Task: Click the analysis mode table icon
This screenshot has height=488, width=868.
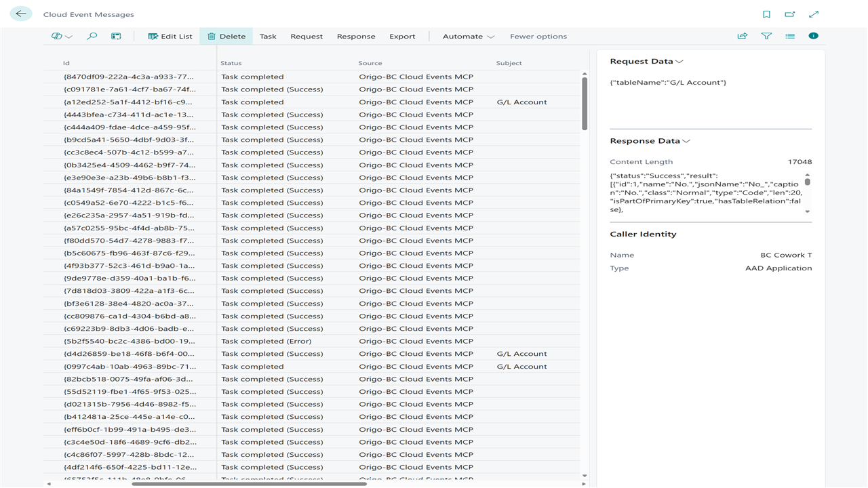Action: click(x=117, y=37)
